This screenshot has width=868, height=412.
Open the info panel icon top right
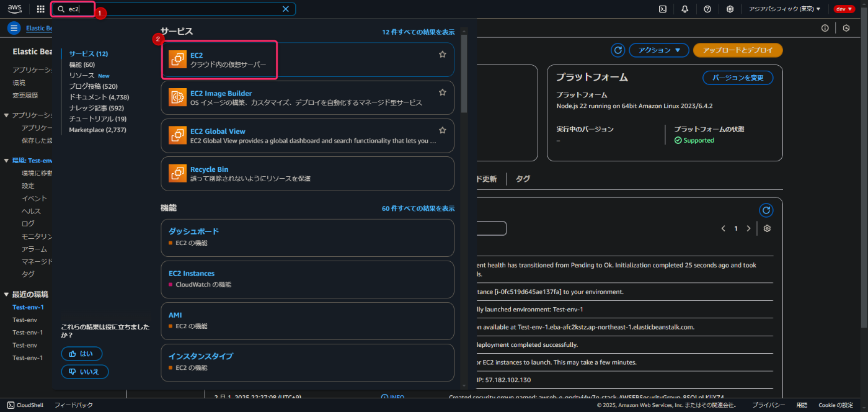click(825, 28)
